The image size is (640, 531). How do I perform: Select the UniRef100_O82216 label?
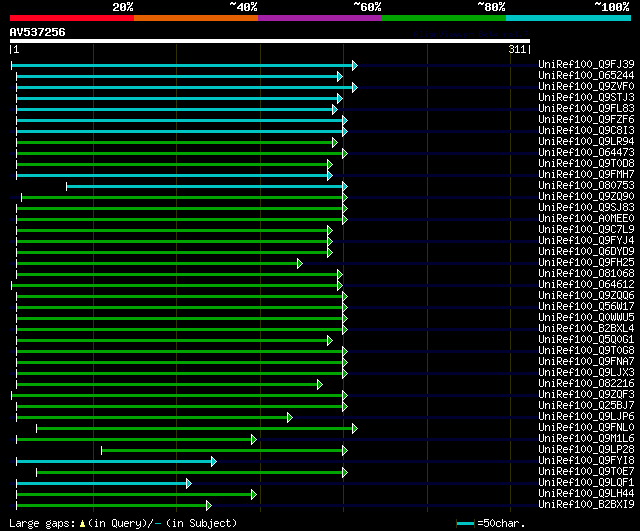pos(586,384)
